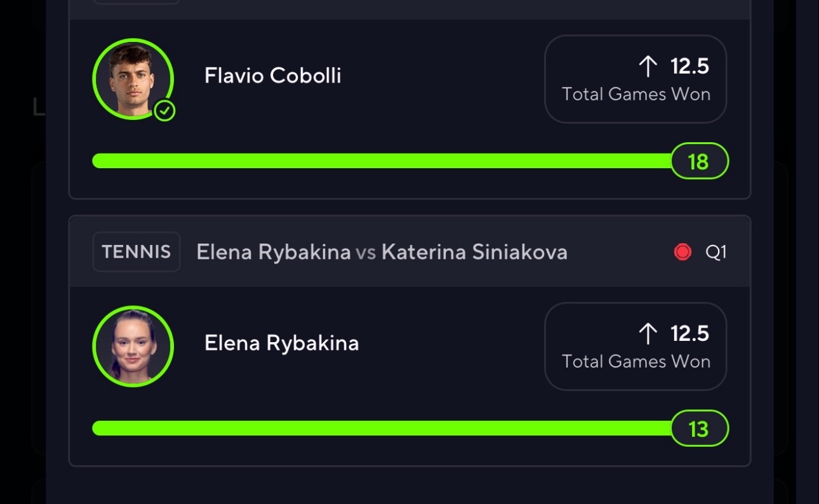Click the up arrow in Flavio Cobolli's stat box
819x504 pixels.
tap(648, 66)
